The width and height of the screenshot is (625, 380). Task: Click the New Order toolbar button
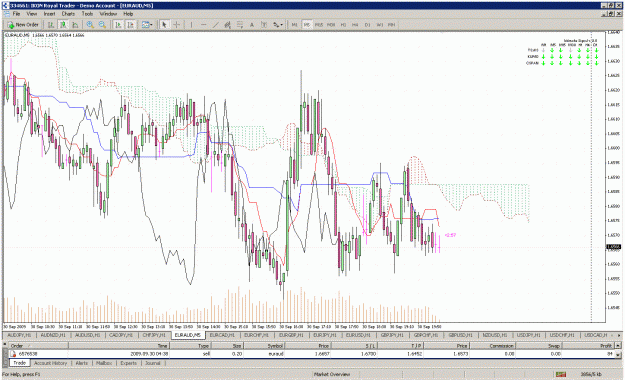23,25
